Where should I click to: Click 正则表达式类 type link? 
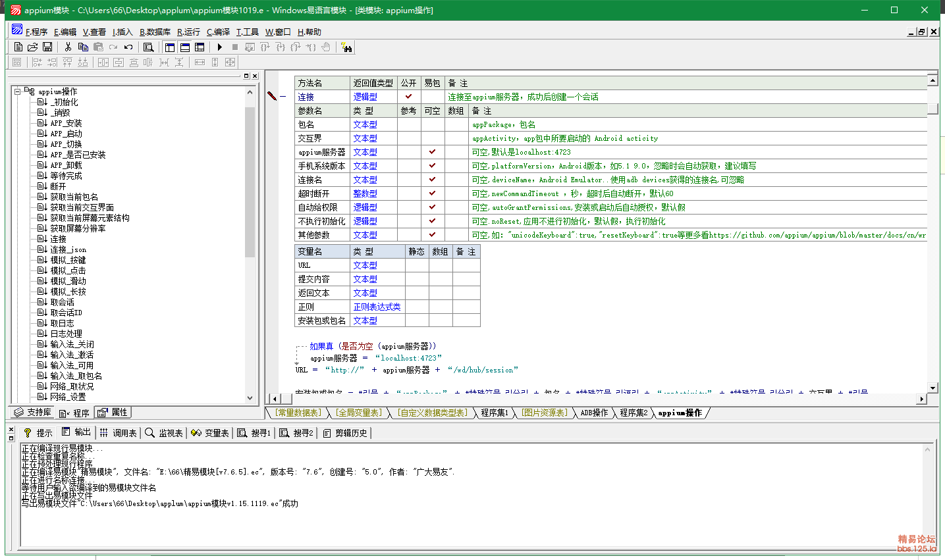(377, 307)
